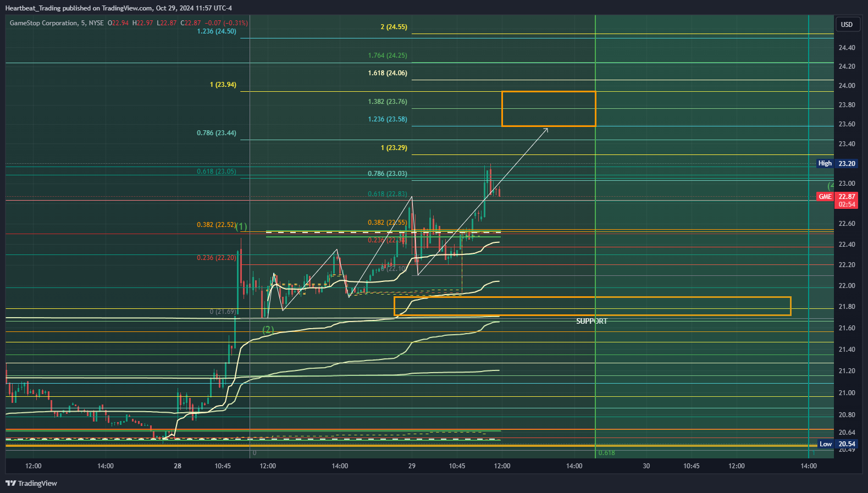Click the 0.618 label at the chart bottom

coord(607,453)
